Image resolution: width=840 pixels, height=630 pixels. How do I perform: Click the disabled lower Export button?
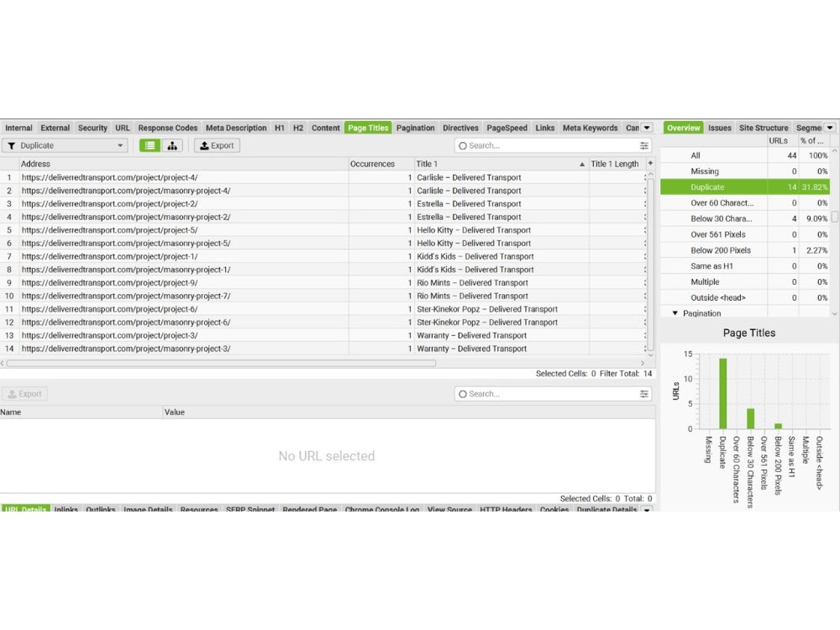click(24, 394)
